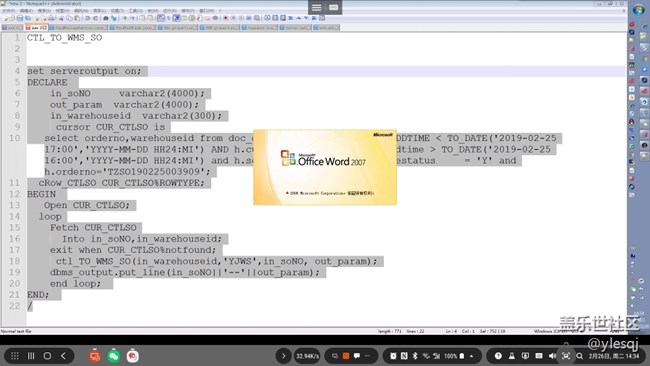Switch to the first document tab
Viewport: 650px width, 366px height.
(x=12, y=27)
